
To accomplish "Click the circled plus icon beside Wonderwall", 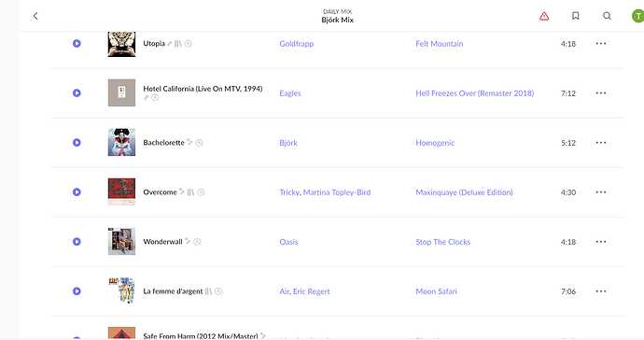I will tap(197, 242).
